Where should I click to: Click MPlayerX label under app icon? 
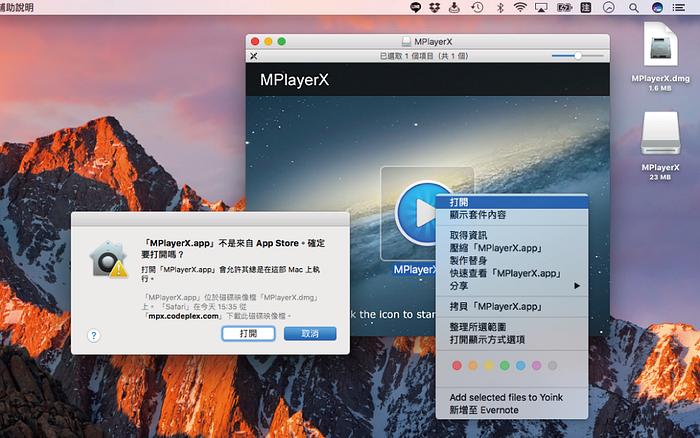pyautogui.click(x=414, y=269)
